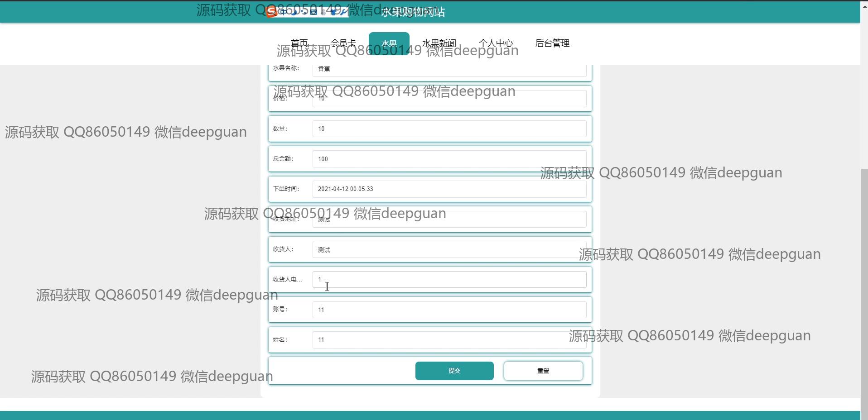Viewport: 868px width, 420px height.
Task: Click the Sogou input method logo
Action: tap(272, 12)
